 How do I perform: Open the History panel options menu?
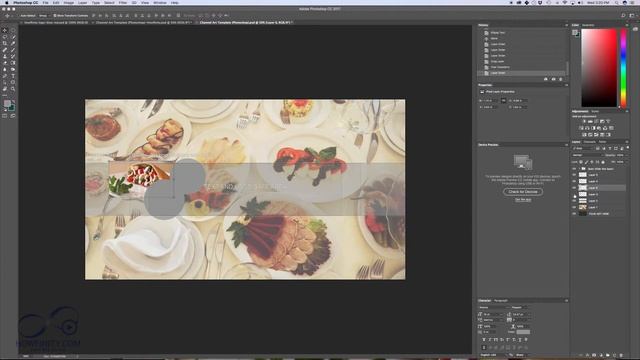point(566,25)
